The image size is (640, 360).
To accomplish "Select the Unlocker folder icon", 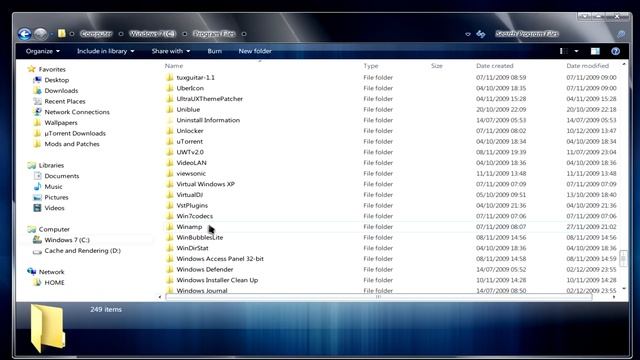I will [x=170, y=131].
